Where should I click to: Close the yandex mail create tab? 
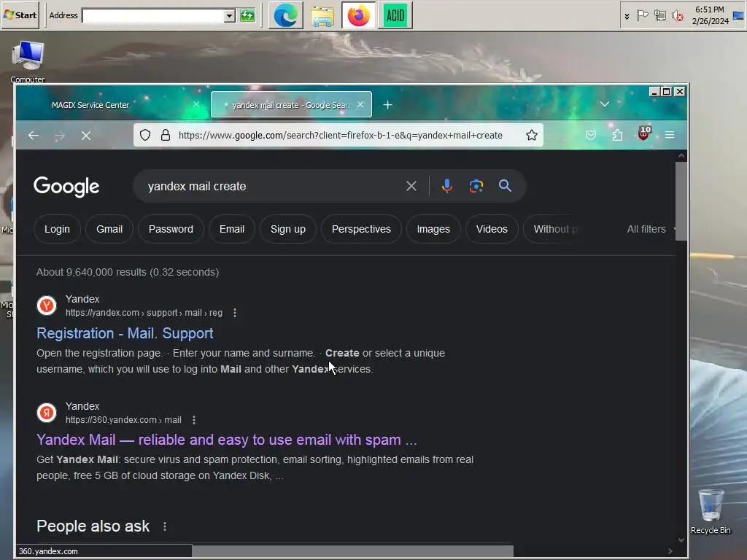pyautogui.click(x=360, y=104)
